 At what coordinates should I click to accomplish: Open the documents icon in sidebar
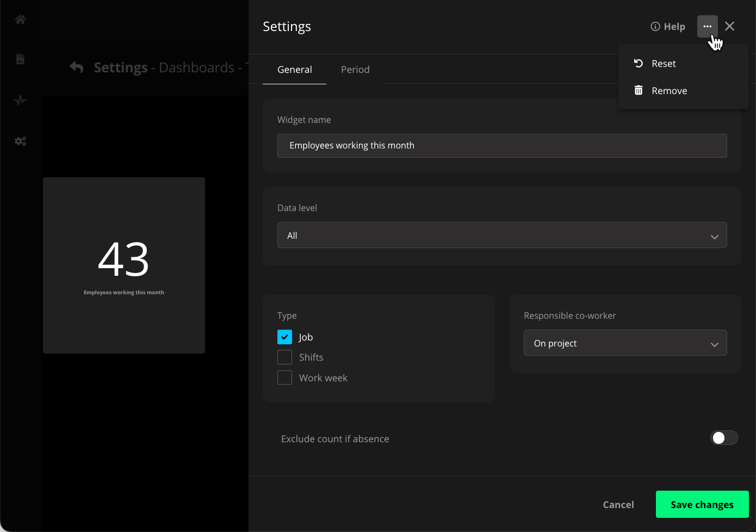20,59
